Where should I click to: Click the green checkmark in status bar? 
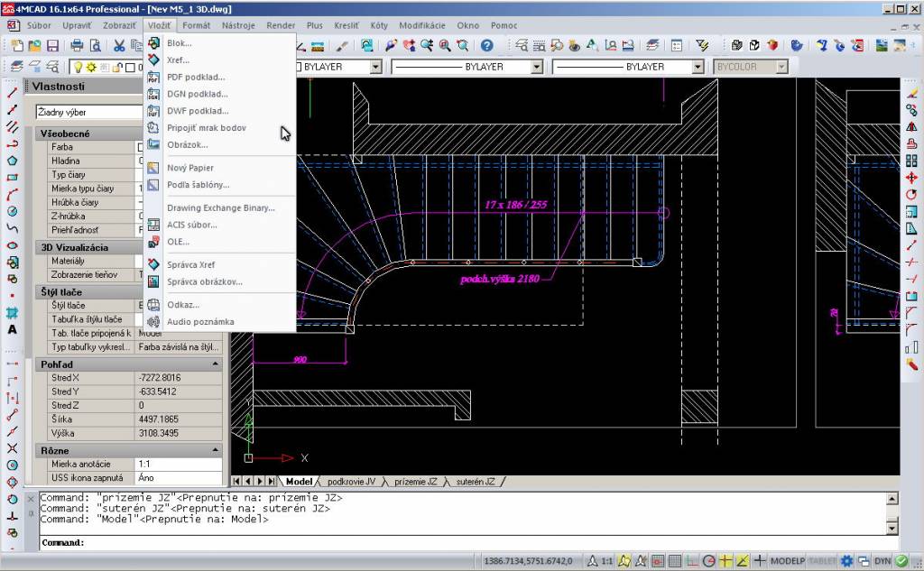[x=901, y=561]
